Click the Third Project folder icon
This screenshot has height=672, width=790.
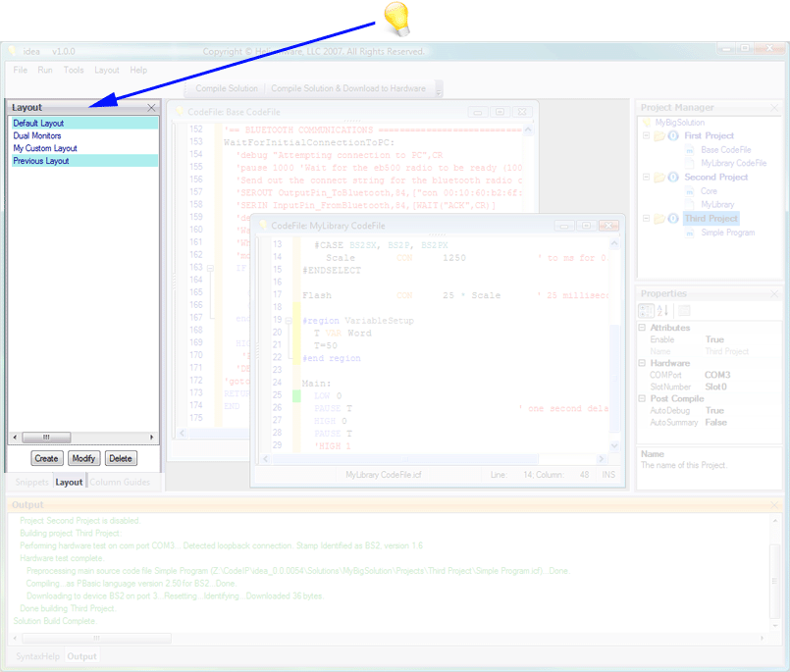659,219
